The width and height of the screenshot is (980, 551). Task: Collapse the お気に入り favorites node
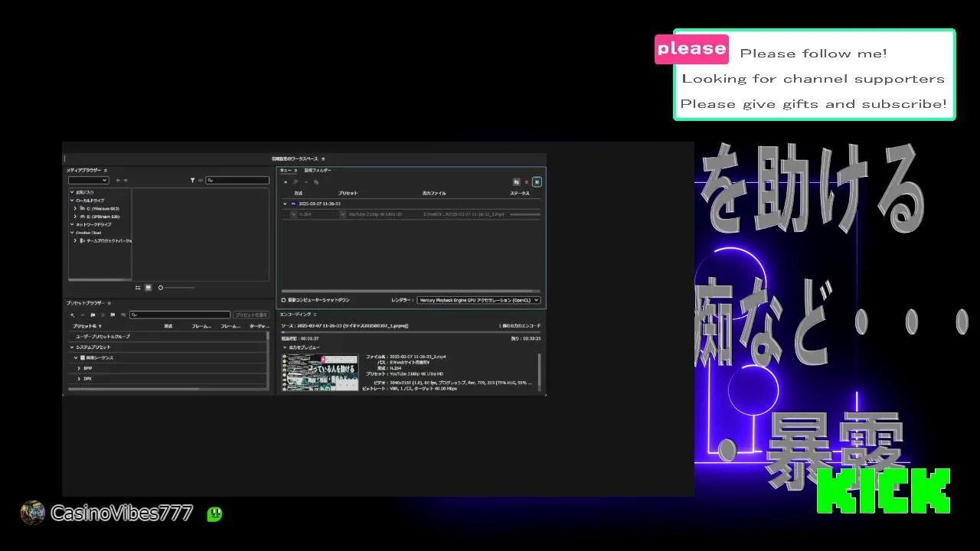72,192
